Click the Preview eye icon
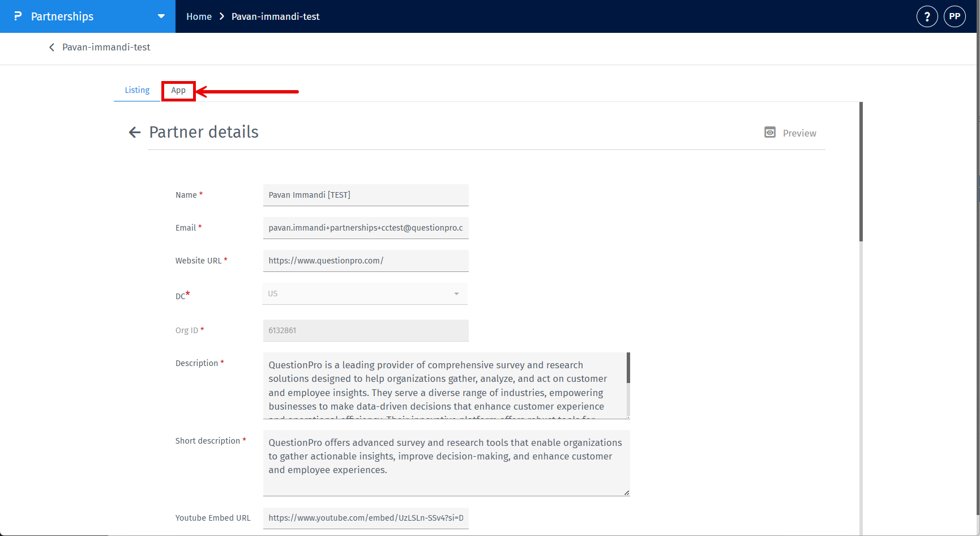The image size is (980, 536). (x=770, y=132)
